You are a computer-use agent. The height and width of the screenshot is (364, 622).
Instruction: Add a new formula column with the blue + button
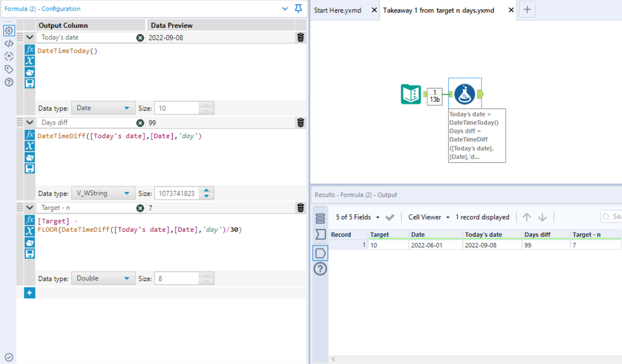pyautogui.click(x=29, y=292)
